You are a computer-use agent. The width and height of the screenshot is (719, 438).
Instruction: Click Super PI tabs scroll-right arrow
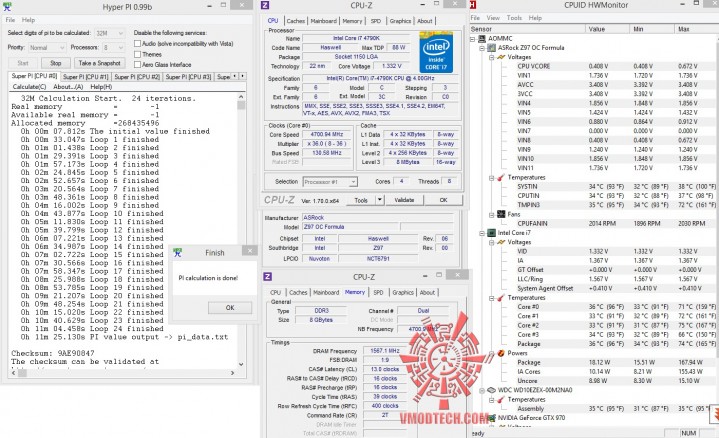pos(243,76)
